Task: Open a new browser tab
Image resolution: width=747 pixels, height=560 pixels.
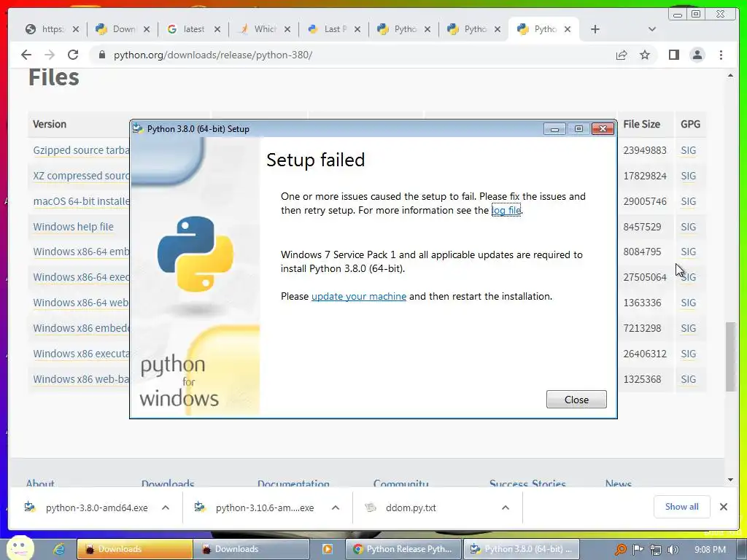Action: (595, 29)
